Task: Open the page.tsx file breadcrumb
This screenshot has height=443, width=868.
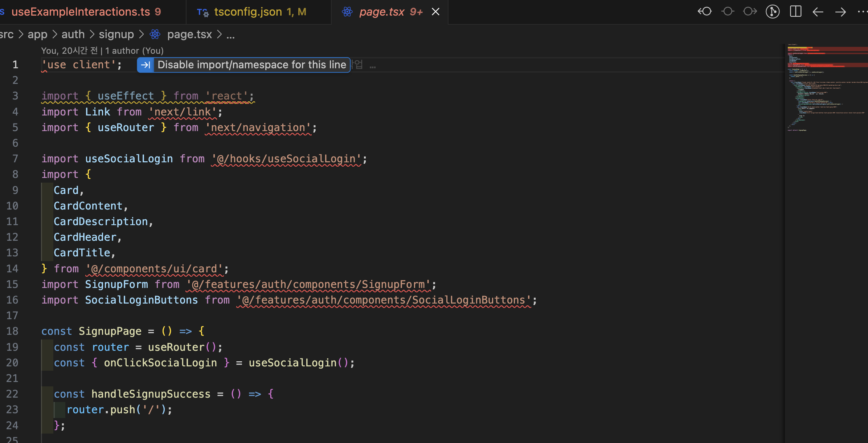Action: 189,34
